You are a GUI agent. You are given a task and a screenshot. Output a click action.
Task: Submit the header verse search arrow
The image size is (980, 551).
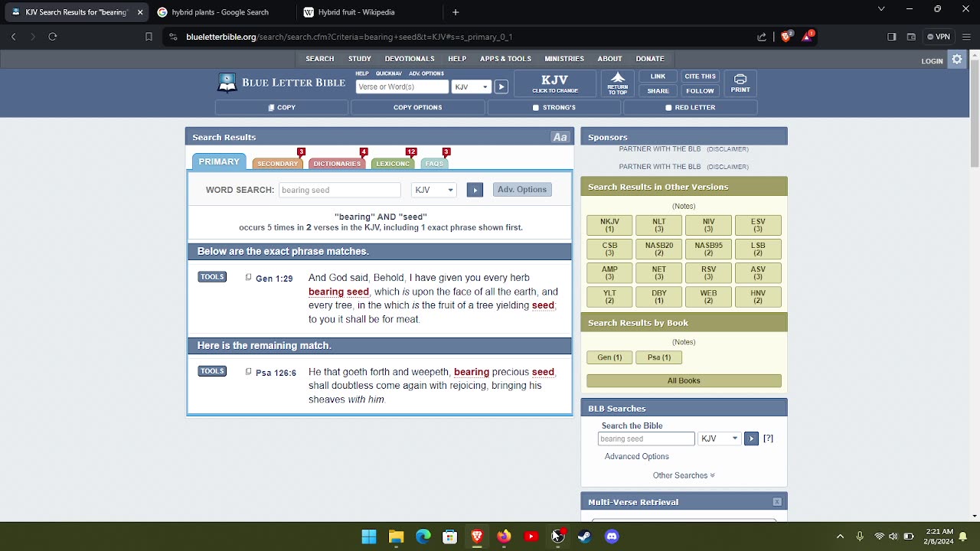(501, 86)
